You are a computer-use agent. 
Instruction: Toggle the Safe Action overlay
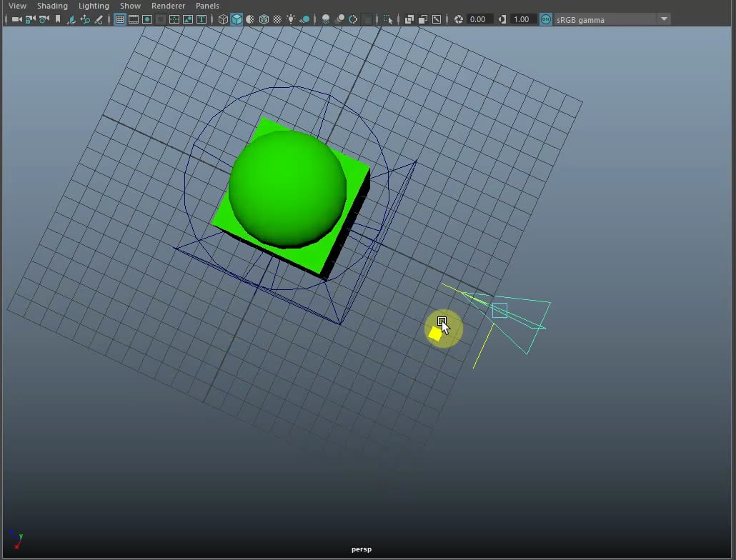pos(188,19)
